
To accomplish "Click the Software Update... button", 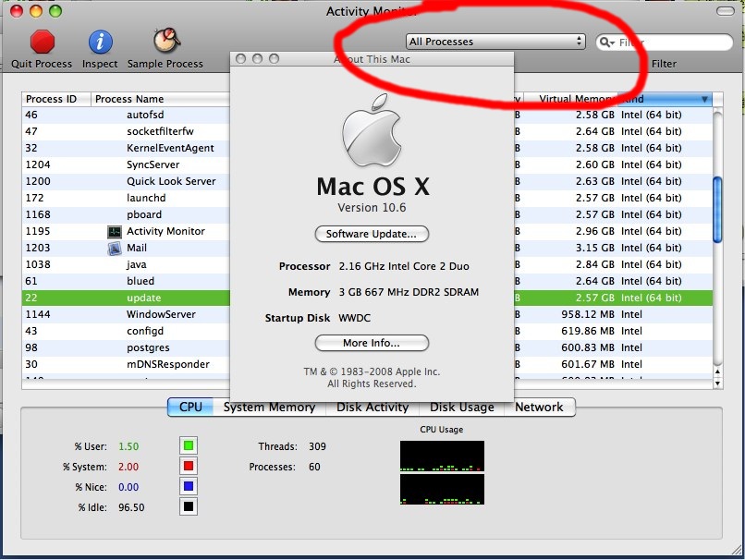I will [372, 234].
